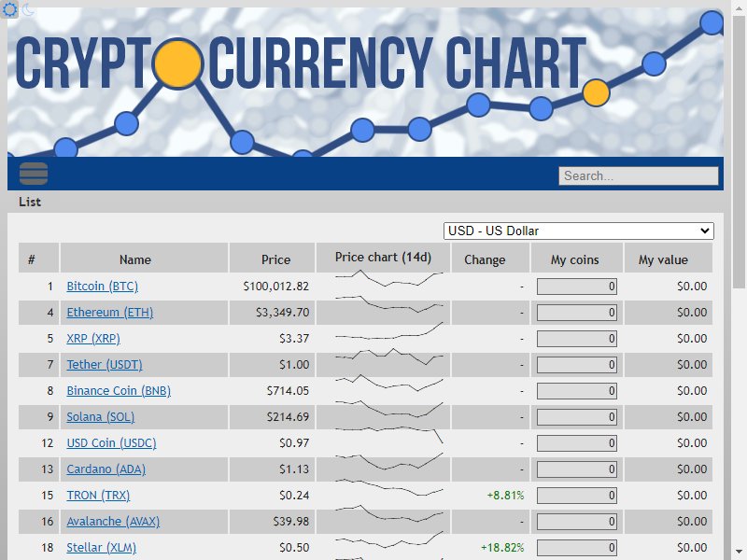Click the +8.81% TRON change value
The width and height of the screenshot is (747, 560).
tap(505, 496)
